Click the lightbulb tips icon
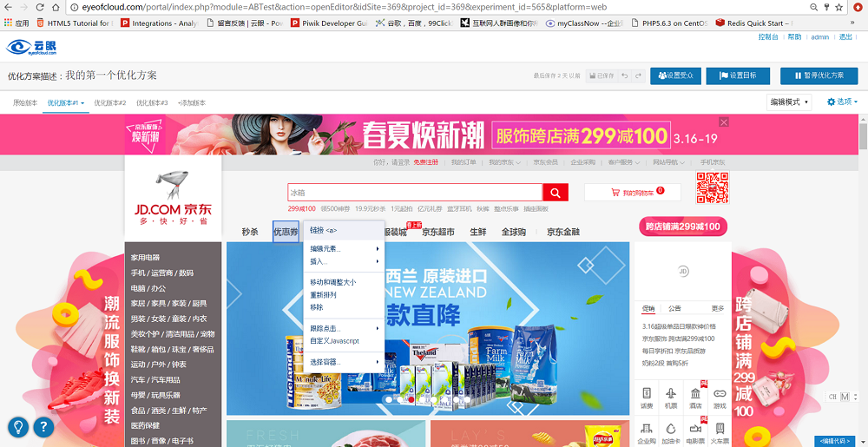 click(18, 427)
